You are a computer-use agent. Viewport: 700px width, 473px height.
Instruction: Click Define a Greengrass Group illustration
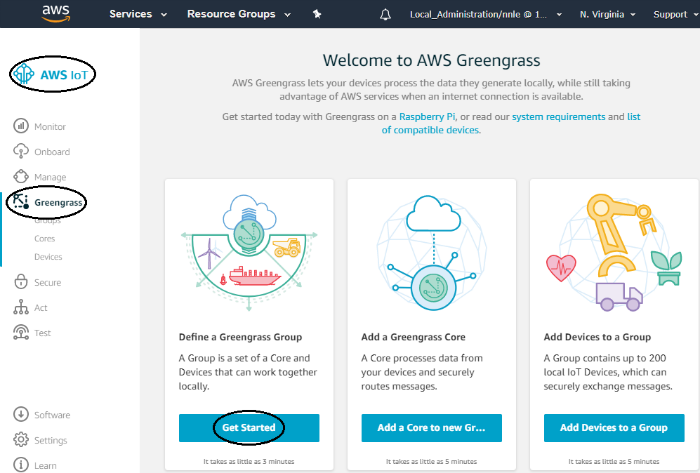pyautogui.click(x=249, y=252)
